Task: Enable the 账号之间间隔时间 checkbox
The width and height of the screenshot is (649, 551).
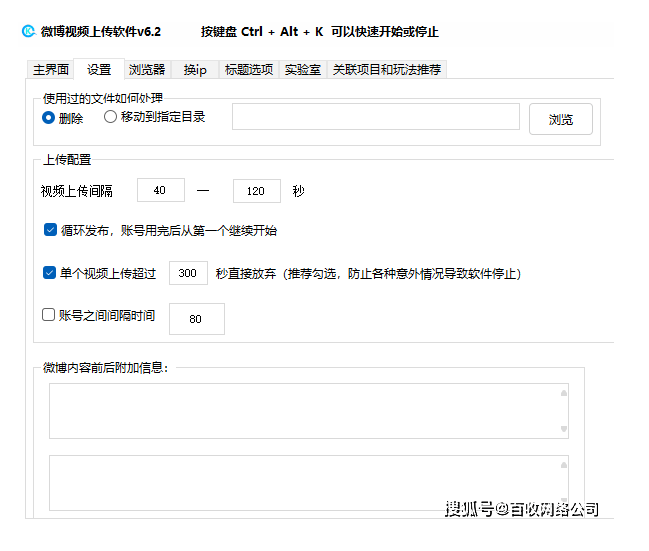Action: point(48,315)
